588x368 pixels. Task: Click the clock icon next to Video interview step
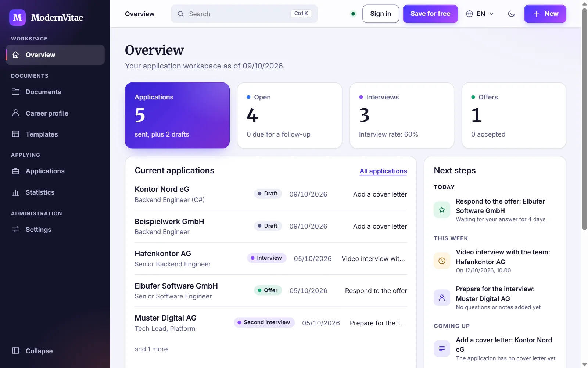pyautogui.click(x=442, y=261)
